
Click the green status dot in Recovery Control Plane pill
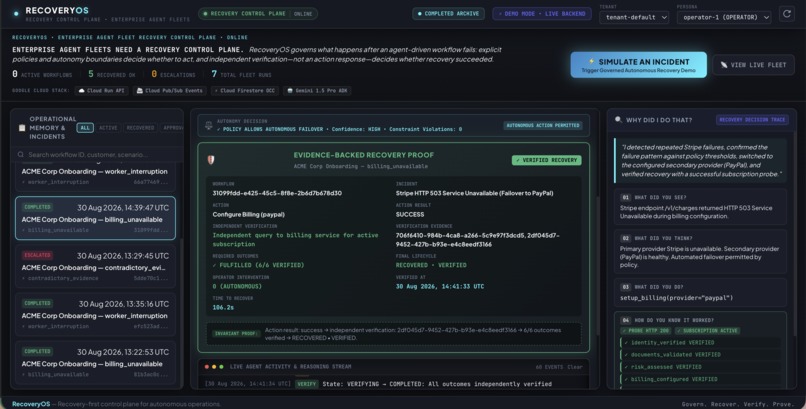206,14
